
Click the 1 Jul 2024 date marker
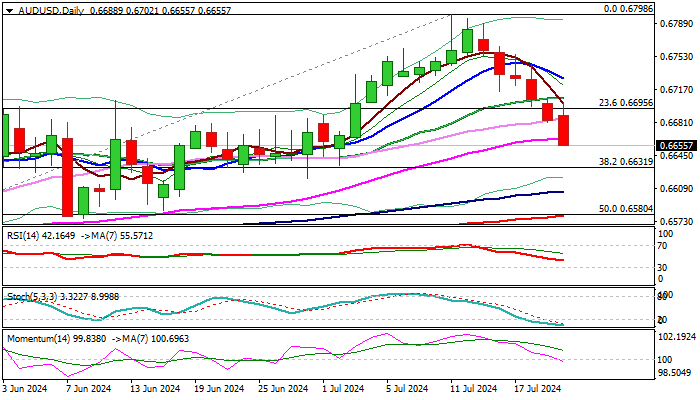pyautogui.click(x=343, y=388)
